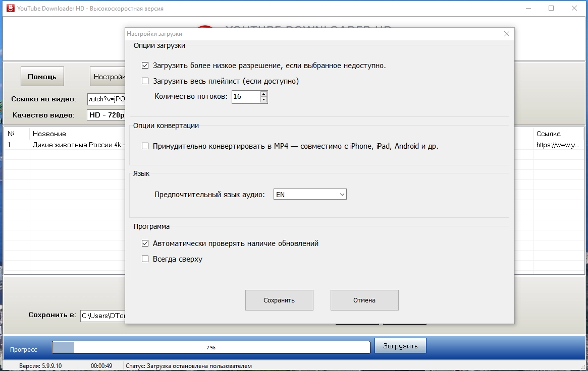Click the Версия: 5.9.9.10 status text
The width and height of the screenshot is (588, 371).
(40, 366)
